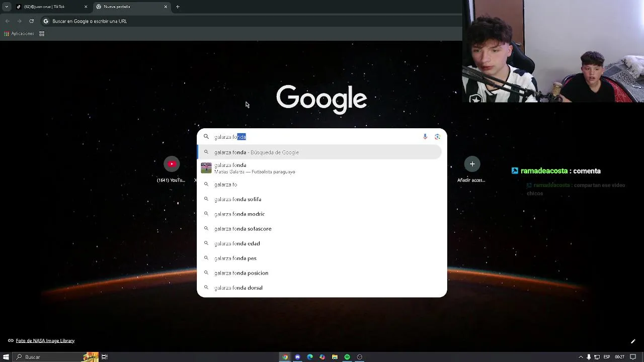Open the tab search dropdown arrow
Screen dimensions: 644x362
tap(6, 7)
